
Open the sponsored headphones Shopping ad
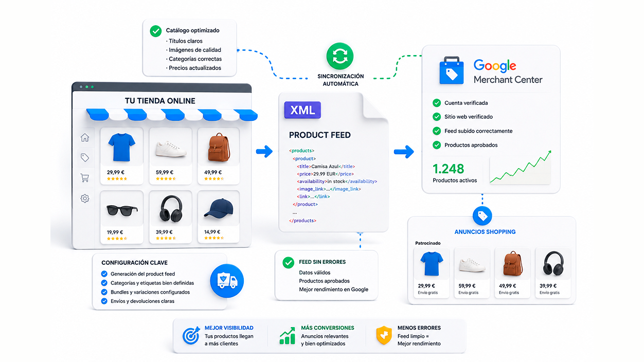pyautogui.click(x=553, y=272)
